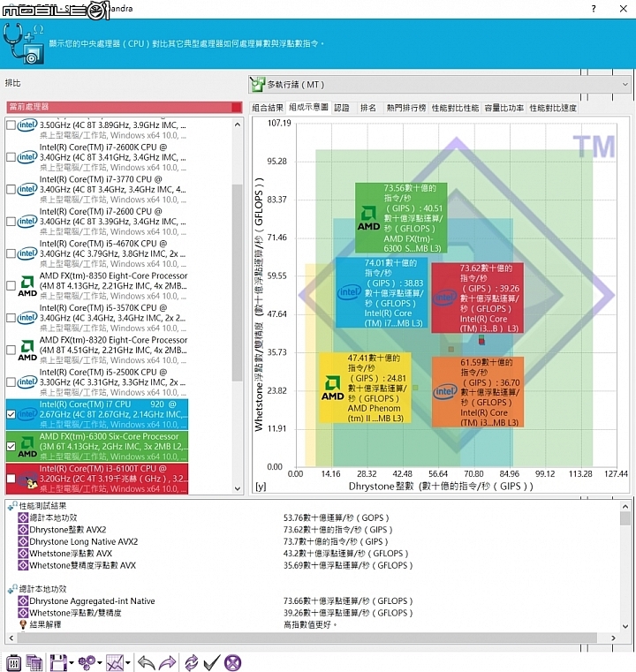
Task: Click the forward arrow icon
Action: [x=168, y=662]
